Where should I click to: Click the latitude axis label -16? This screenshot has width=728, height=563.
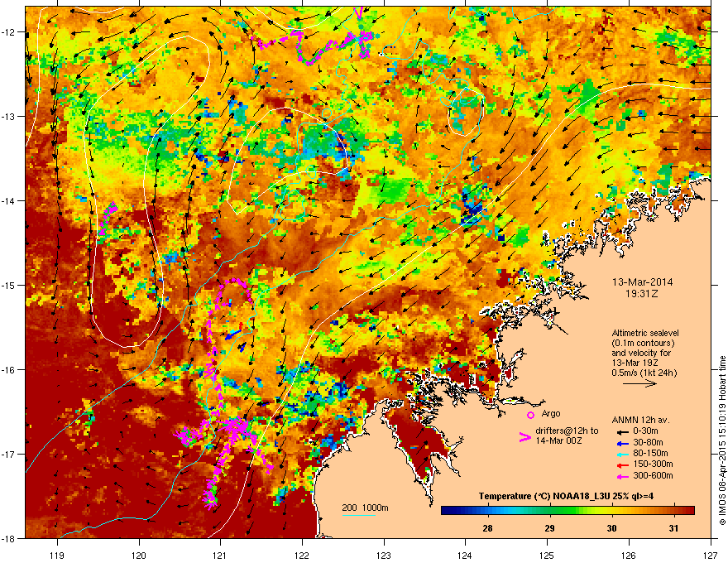pos(8,370)
